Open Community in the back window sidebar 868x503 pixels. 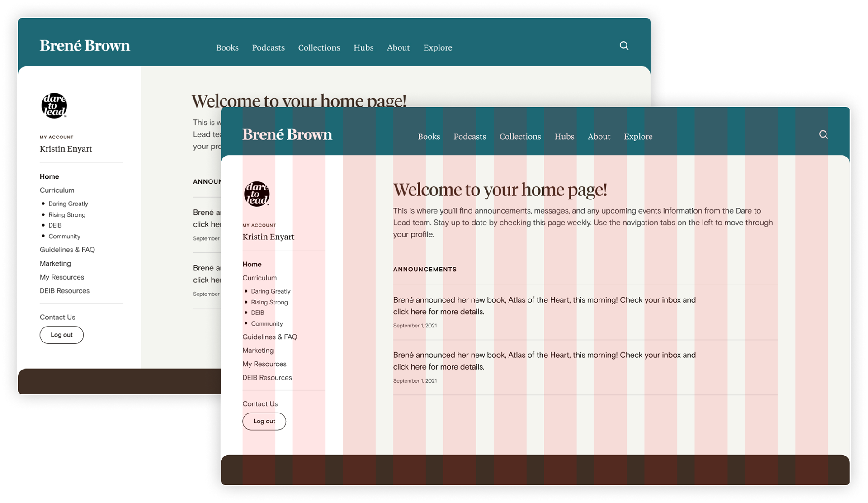64,236
